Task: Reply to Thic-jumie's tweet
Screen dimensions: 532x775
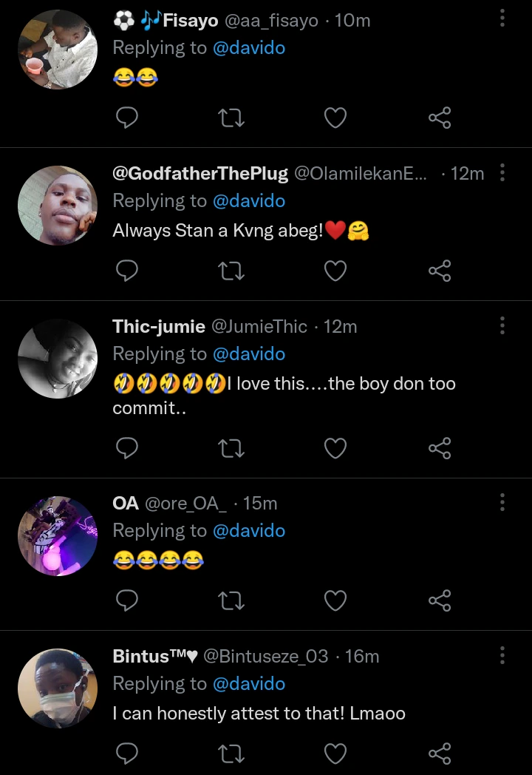Action: [x=128, y=448]
